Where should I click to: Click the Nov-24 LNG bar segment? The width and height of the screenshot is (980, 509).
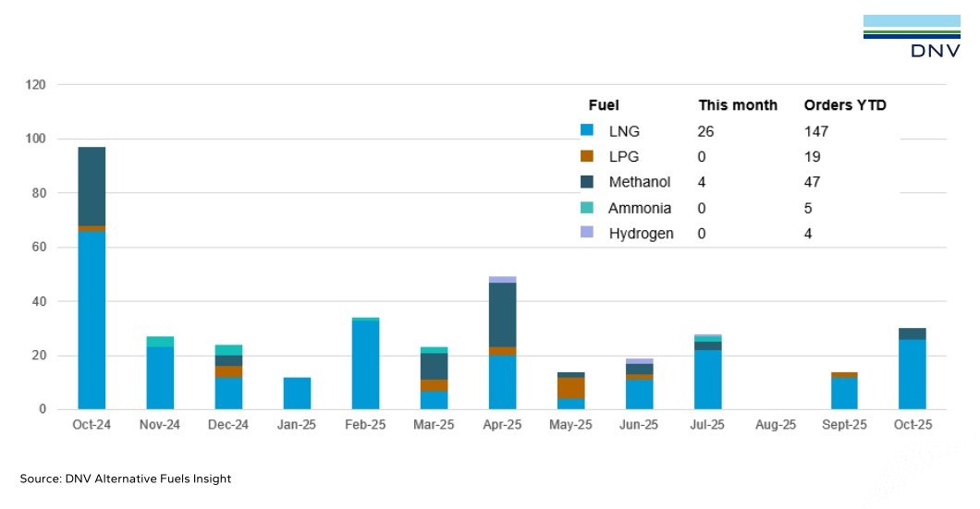tap(160, 378)
